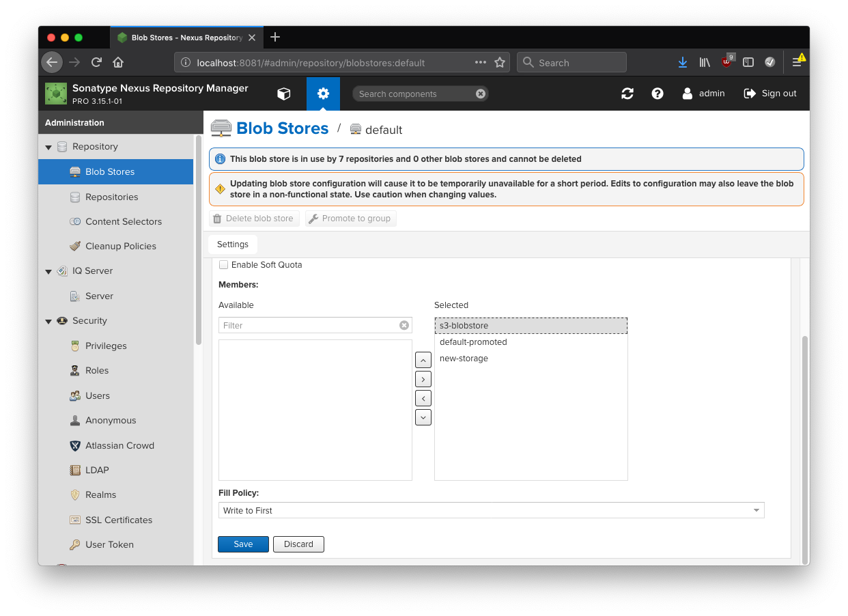This screenshot has height=616, width=848.
Task: Click the Sonatype Nexus logo
Action: click(x=56, y=94)
